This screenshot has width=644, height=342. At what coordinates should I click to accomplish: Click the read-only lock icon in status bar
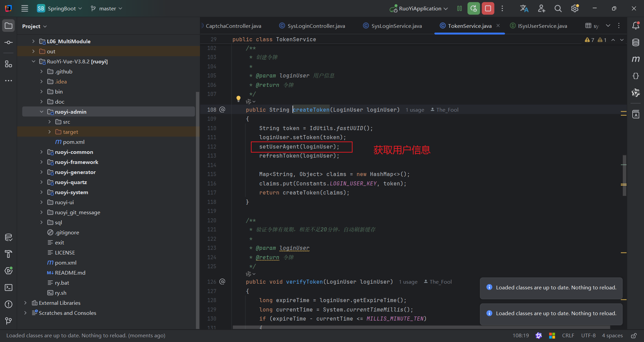pyautogui.click(x=634, y=336)
